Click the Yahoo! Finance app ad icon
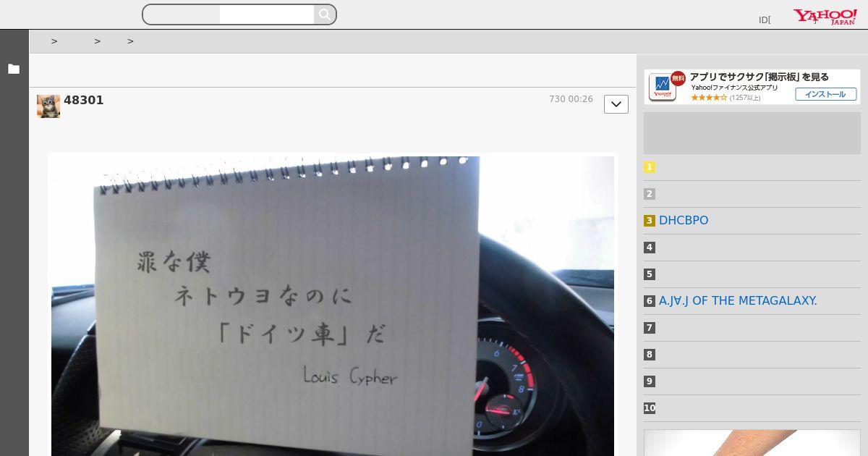Image resolution: width=868 pixels, height=456 pixels. [x=662, y=87]
